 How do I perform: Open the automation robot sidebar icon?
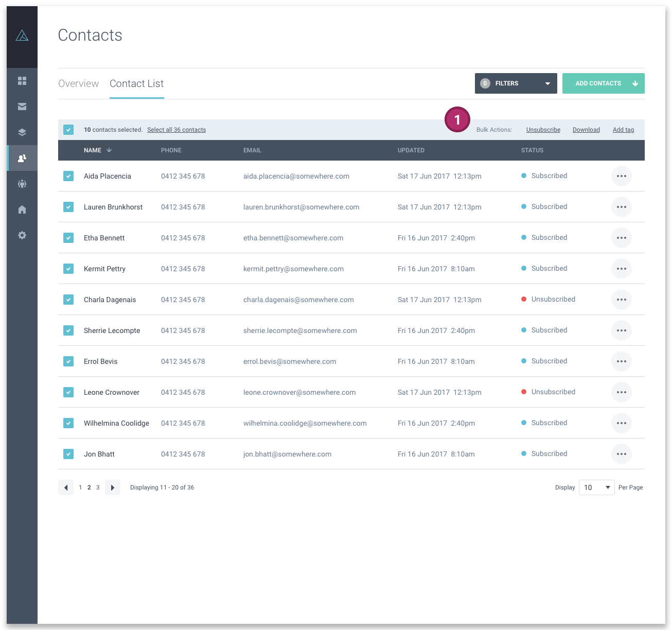(22, 184)
